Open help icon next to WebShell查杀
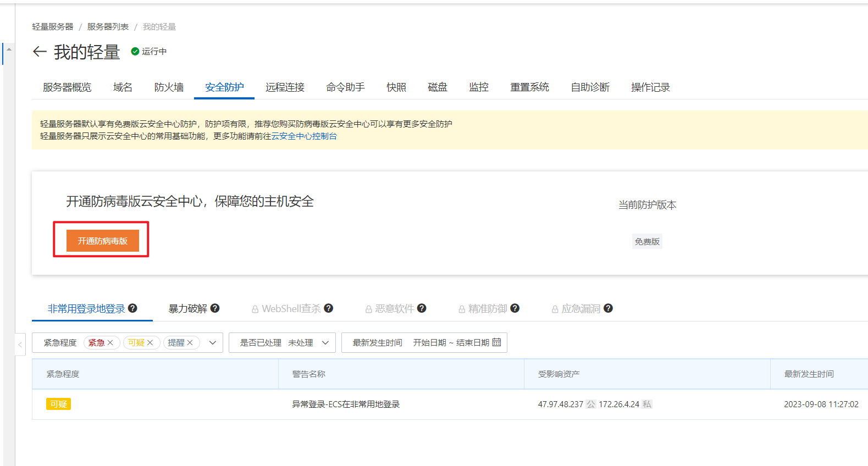This screenshot has width=868, height=466. (328, 308)
